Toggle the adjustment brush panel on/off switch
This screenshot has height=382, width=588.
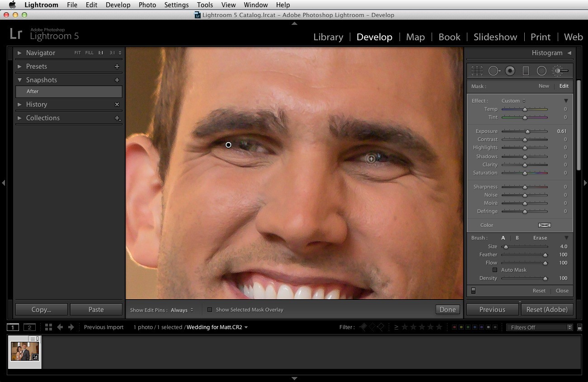tap(473, 291)
